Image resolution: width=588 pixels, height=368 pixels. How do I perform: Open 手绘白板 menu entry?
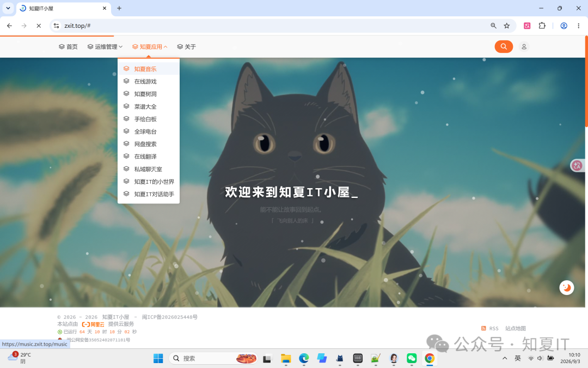point(149,119)
